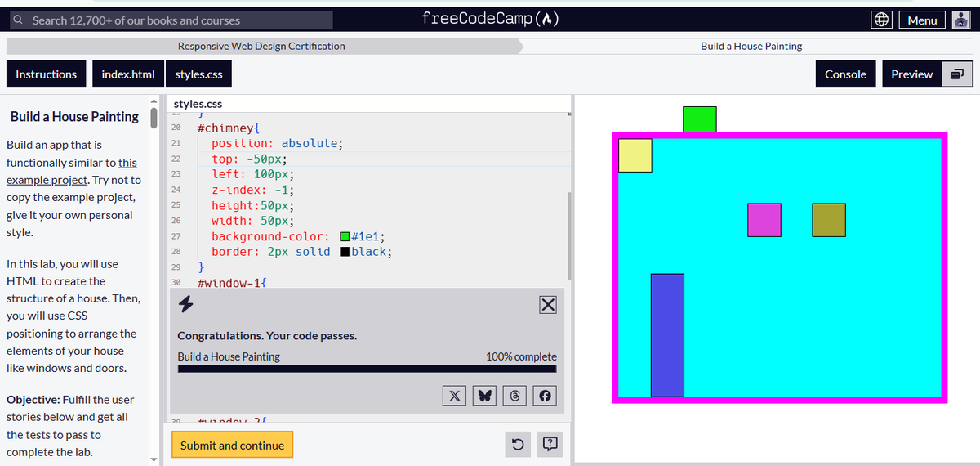Click the lightning bolt icon
The image size is (980, 466).
[x=186, y=305]
